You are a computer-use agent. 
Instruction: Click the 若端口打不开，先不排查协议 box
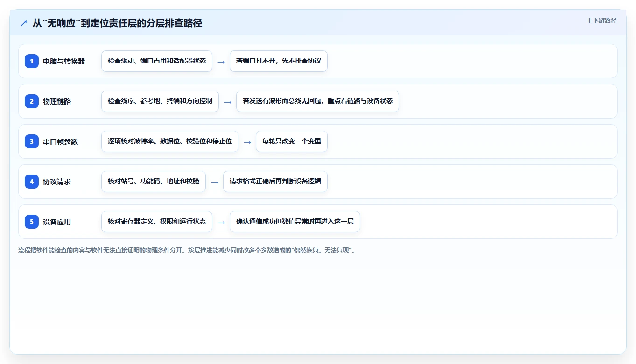point(279,61)
